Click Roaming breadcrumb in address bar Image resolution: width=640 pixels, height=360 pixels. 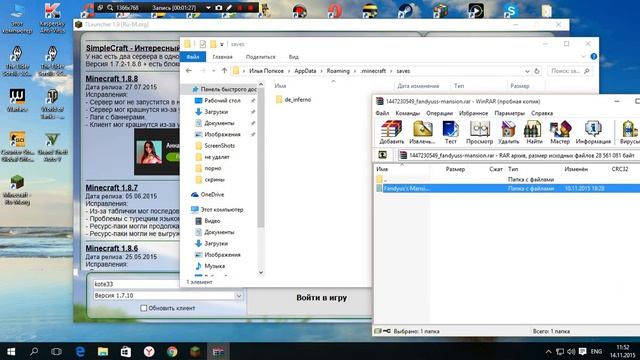click(338, 71)
